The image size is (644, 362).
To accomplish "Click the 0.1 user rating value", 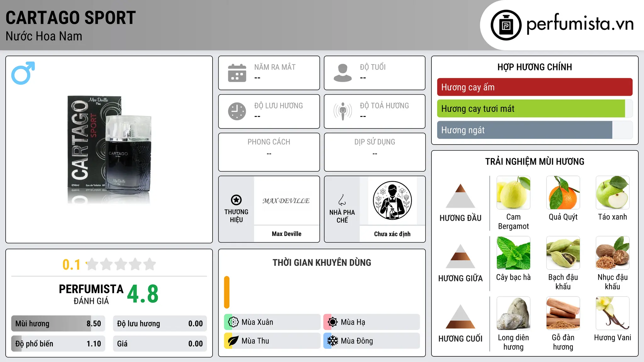I will (x=71, y=265).
